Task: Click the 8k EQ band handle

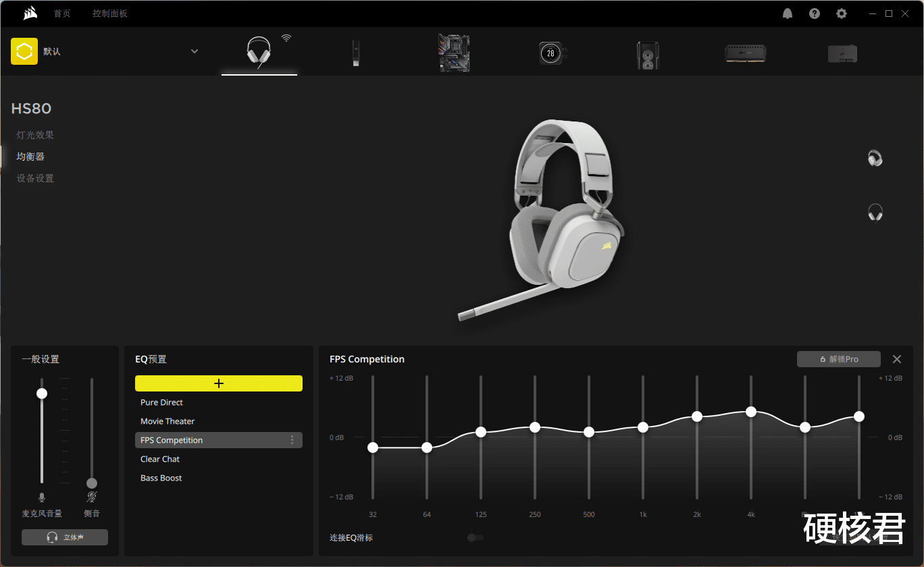Action: coord(805,427)
